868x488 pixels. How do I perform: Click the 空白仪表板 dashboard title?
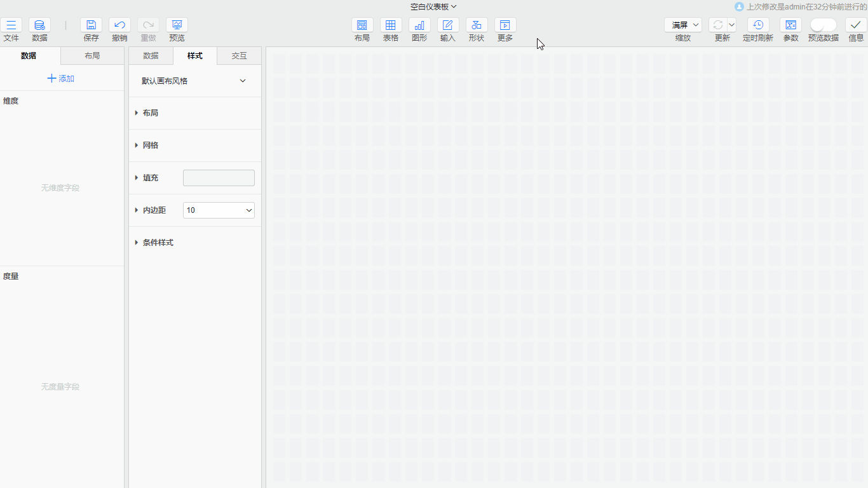[x=433, y=7]
